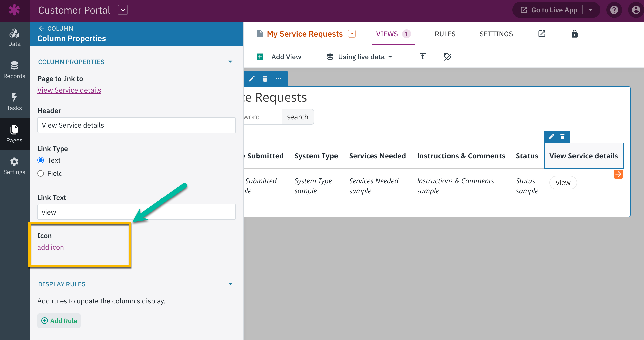The height and width of the screenshot is (340, 644).
Task: Collapse the Column Properties section
Action: [230, 62]
